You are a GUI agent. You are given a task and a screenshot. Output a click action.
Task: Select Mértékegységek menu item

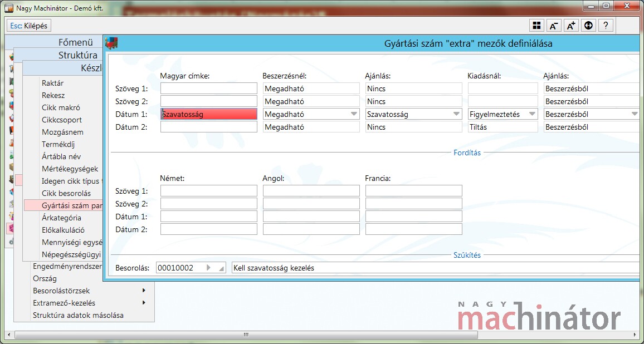click(x=70, y=169)
